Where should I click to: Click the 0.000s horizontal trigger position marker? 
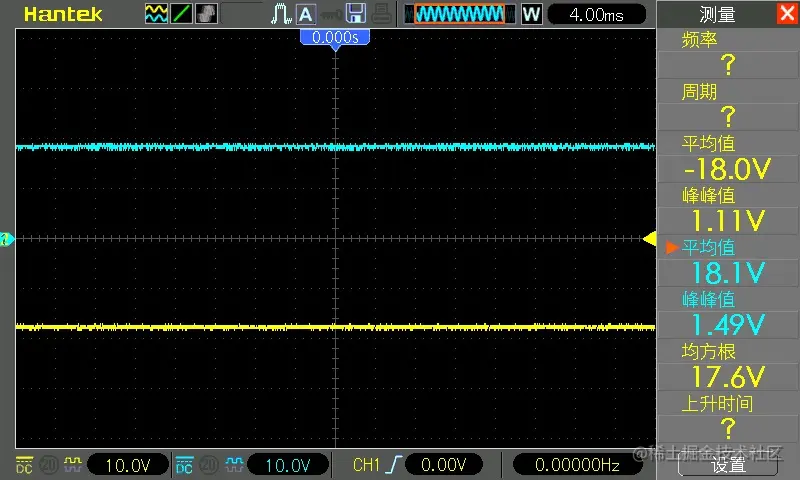click(x=335, y=38)
